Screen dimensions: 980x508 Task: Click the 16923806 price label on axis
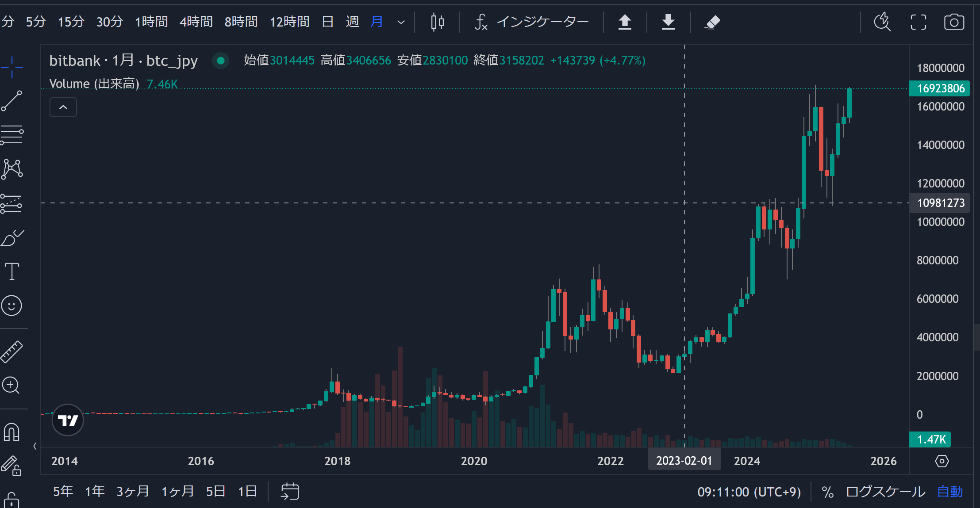click(x=940, y=88)
